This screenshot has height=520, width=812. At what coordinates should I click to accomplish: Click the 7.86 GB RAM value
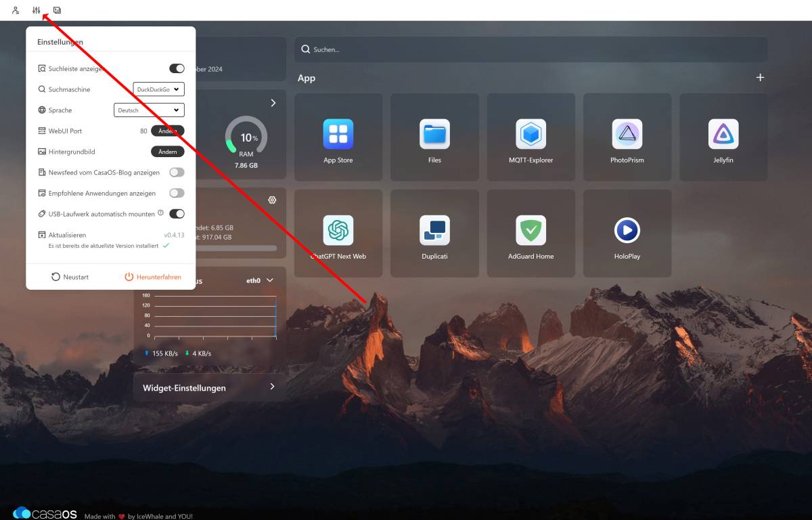click(246, 165)
